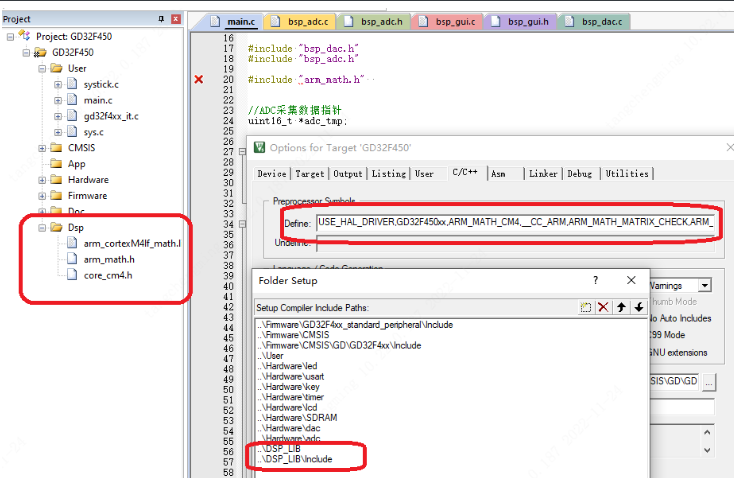Select the ..\Firmware\CMSIS path entry
Viewport: 734px width, 478px height.
293,335
